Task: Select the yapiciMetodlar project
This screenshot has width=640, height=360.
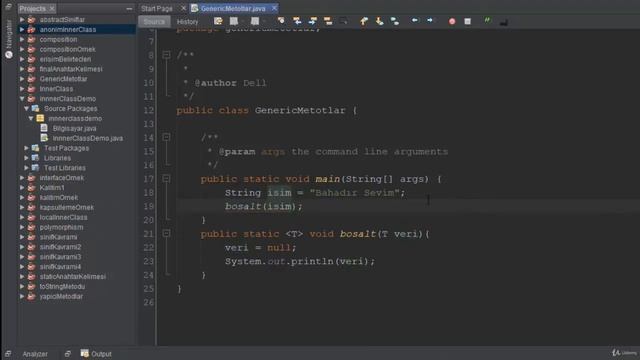Action: point(61,296)
